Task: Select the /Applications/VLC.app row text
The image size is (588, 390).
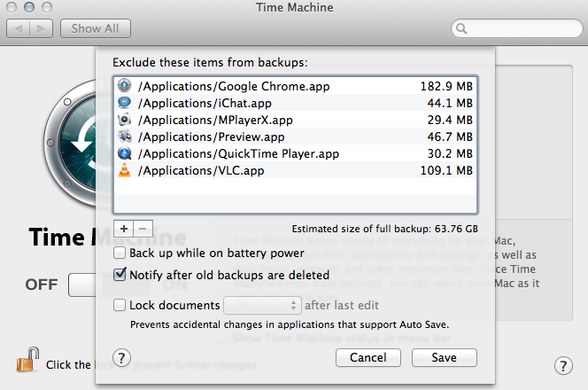Action: [x=201, y=170]
